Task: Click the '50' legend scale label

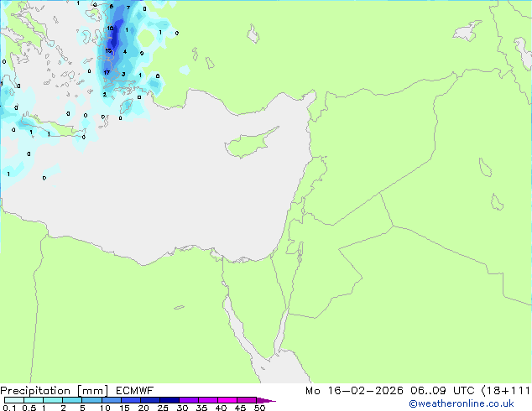Action: pos(259,408)
